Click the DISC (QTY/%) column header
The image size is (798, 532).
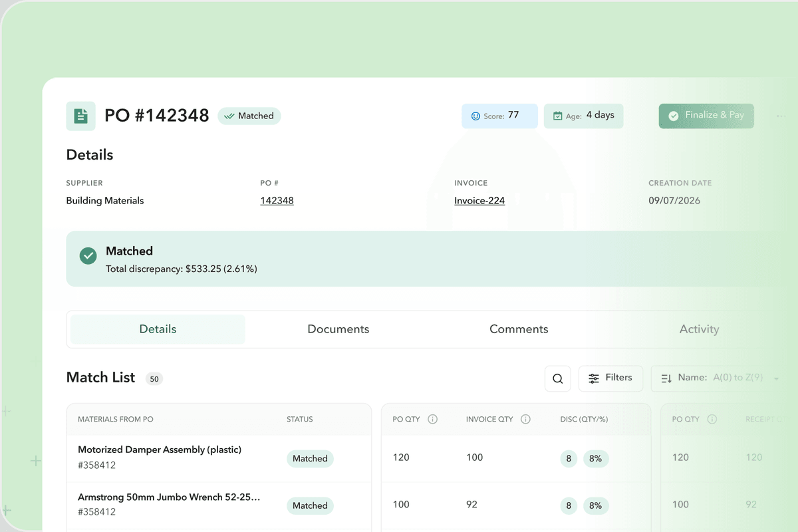(584, 419)
